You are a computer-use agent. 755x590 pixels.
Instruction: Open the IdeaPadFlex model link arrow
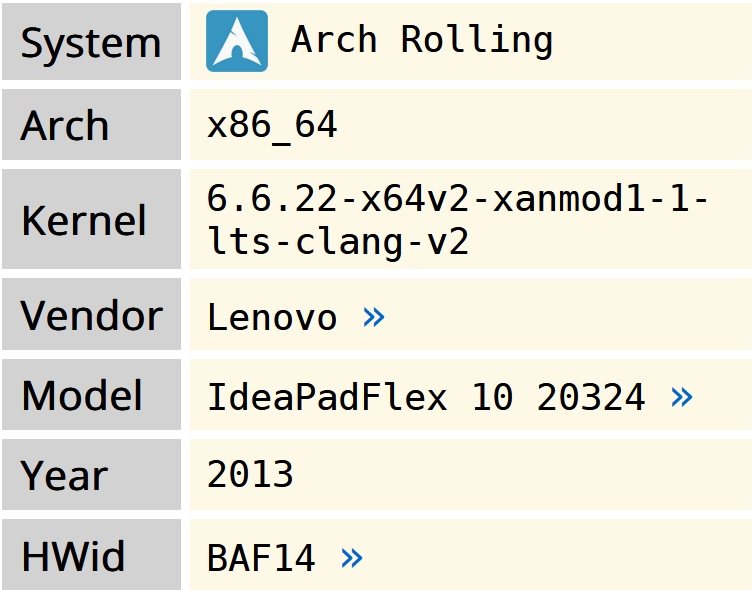coord(682,397)
